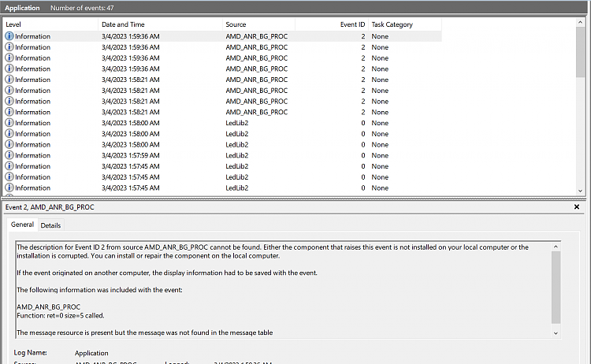This screenshot has height=364, width=591.
Task: Click the Task Category column header
Action: 405,24
